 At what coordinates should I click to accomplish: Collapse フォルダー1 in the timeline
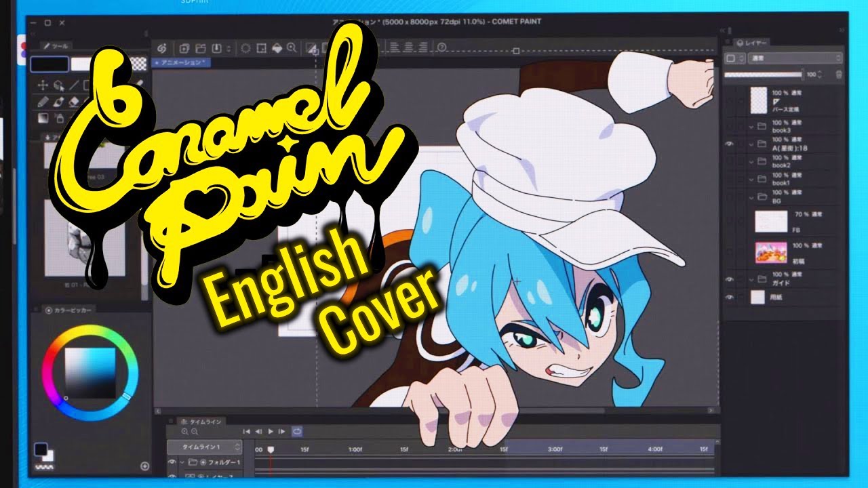(182, 462)
